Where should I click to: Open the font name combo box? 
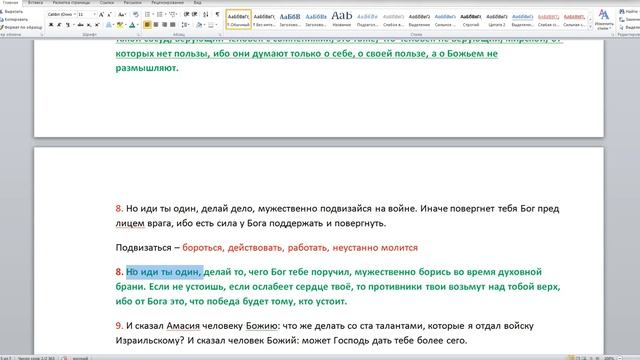pyautogui.click(x=62, y=15)
